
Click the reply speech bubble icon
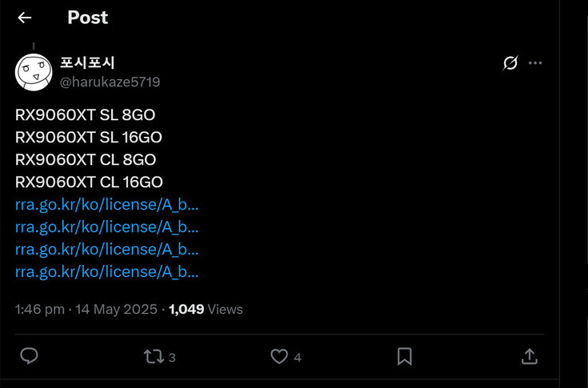click(29, 356)
